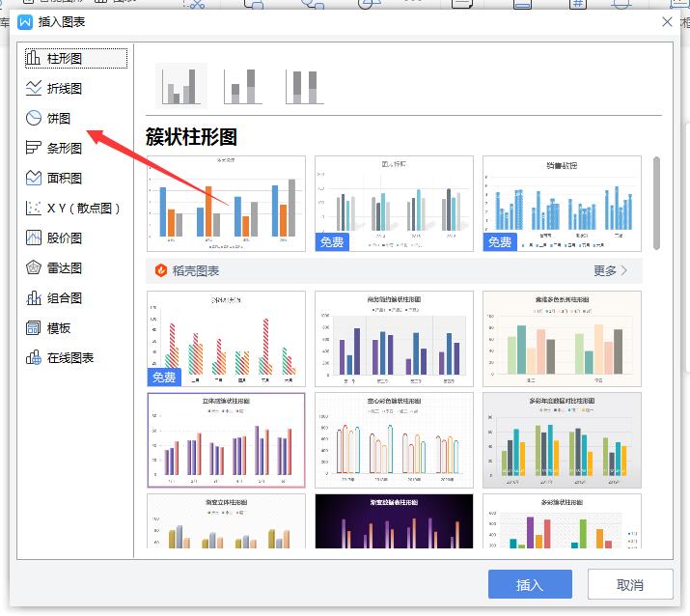Click the 稻壳图表 section label
Viewport: 690px width, 616px height.
196,270
